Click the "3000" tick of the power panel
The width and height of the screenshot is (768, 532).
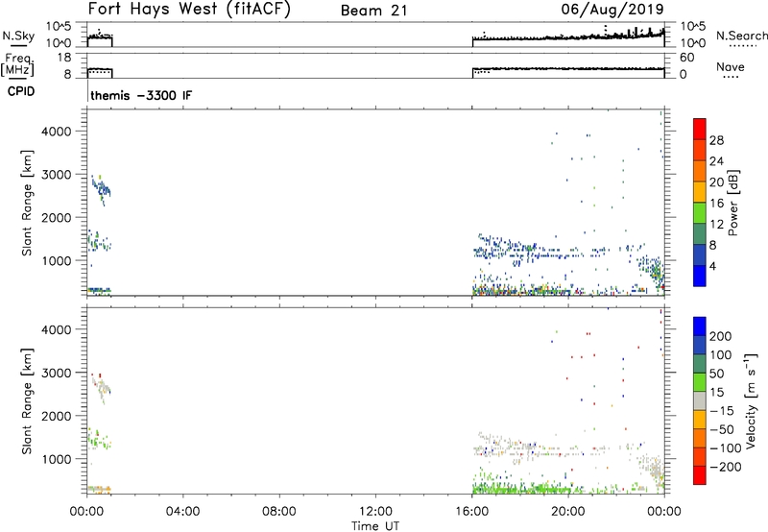57,175
